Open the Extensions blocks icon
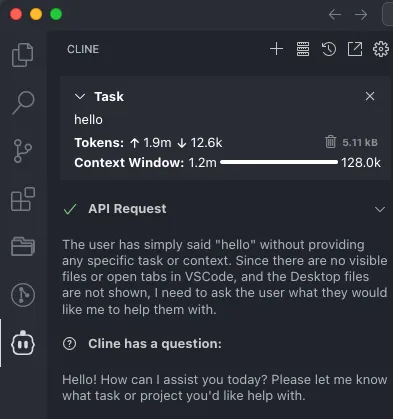This screenshot has width=393, height=419. pyautogui.click(x=23, y=199)
